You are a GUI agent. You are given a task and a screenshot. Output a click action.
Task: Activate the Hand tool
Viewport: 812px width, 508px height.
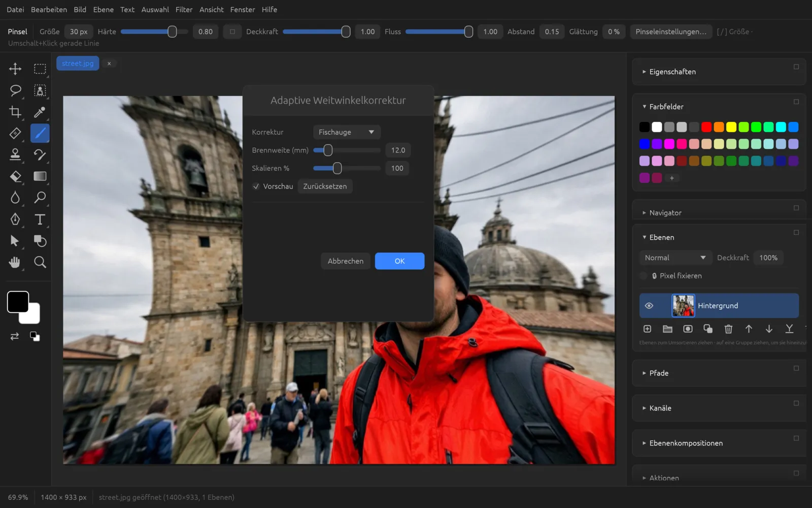point(15,262)
